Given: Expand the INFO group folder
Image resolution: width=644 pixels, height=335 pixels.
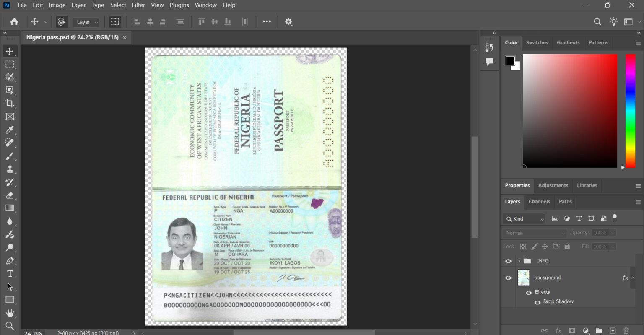Looking at the screenshot, I should tap(519, 261).
